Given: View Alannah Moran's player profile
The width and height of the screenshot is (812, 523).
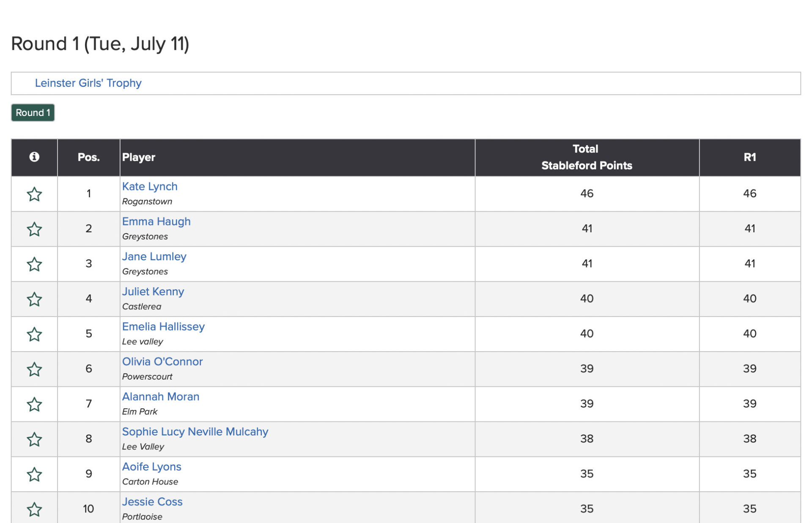Looking at the screenshot, I should click(160, 396).
